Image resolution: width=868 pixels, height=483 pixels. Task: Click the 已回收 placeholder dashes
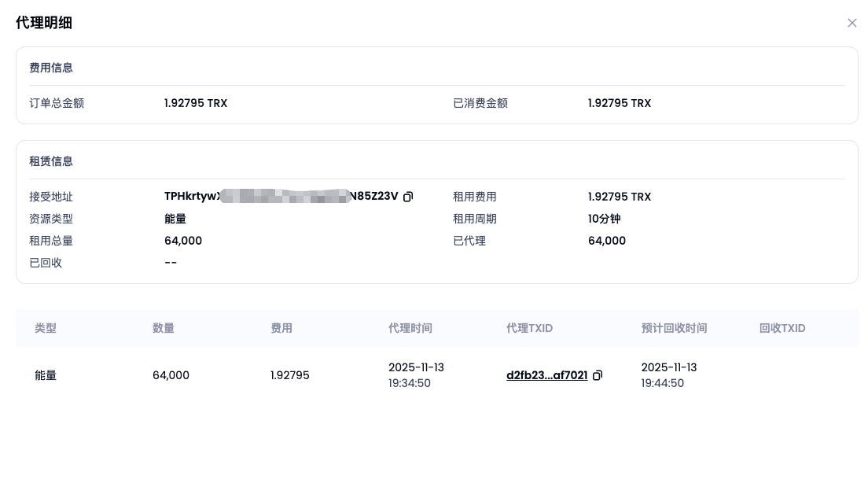pos(171,263)
